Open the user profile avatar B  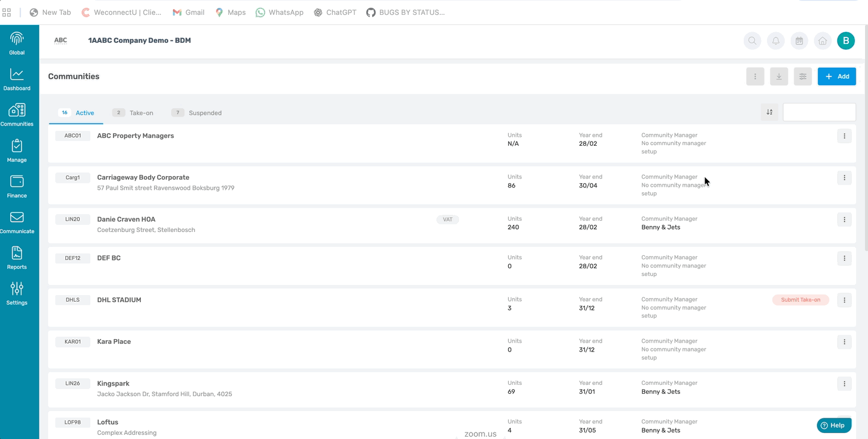coord(846,40)
